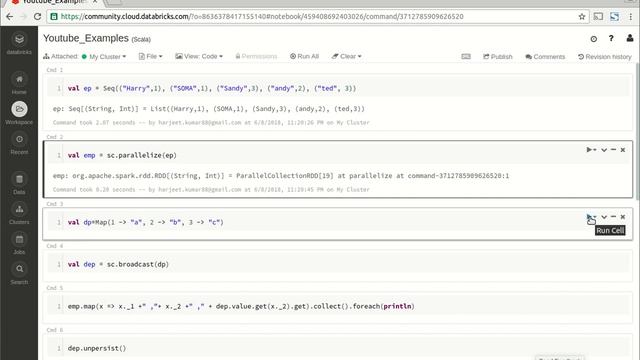Open the Databricks logo in the sidebar
Screen dimensions: 640x360
(19, 44)
